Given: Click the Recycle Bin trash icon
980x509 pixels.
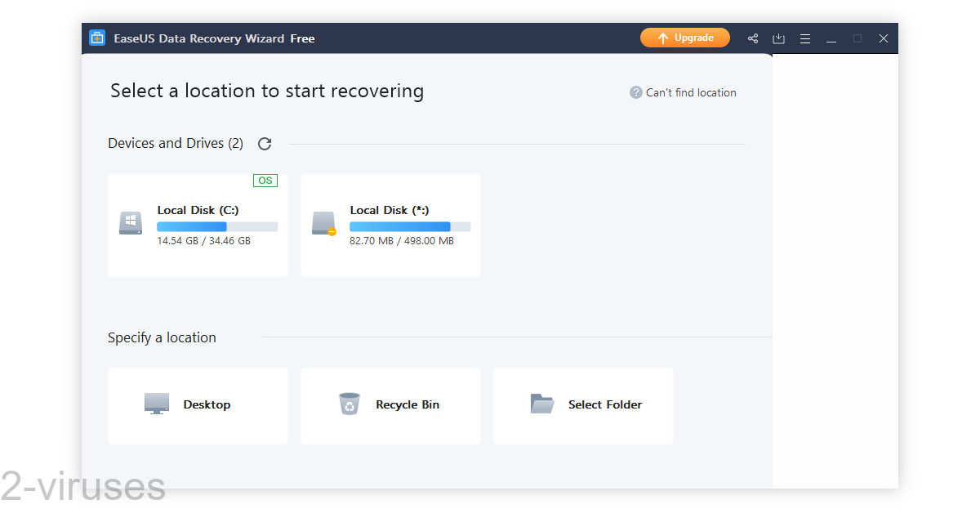Looking at the screenshot, I should tap(350, 404).
